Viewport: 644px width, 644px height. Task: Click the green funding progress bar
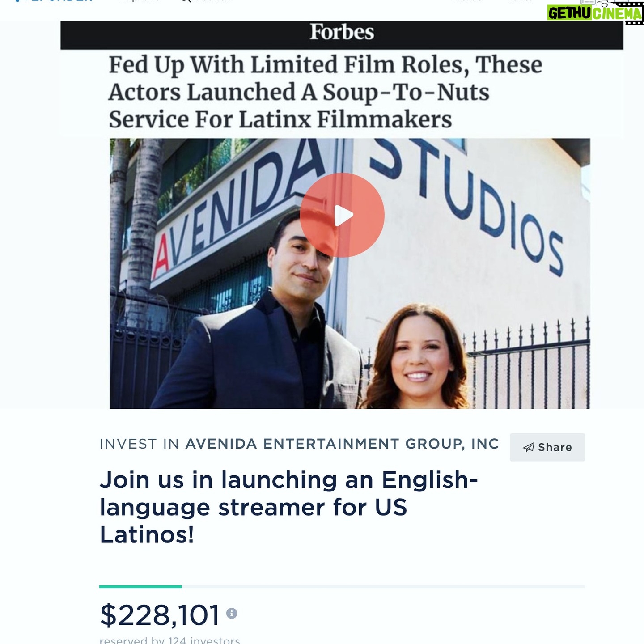(140, 586)
